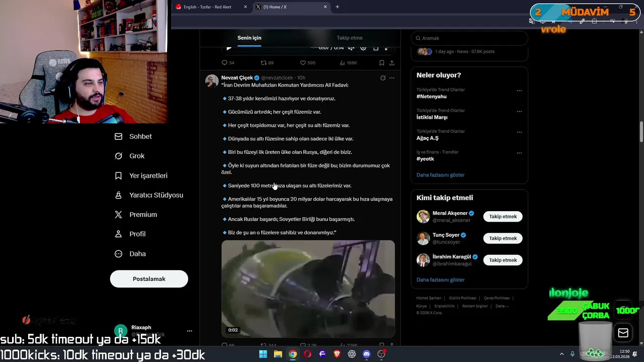Switch to Takip etme tab
The height and width of the screenshot is (362, 644).
[x=350, y=38]
